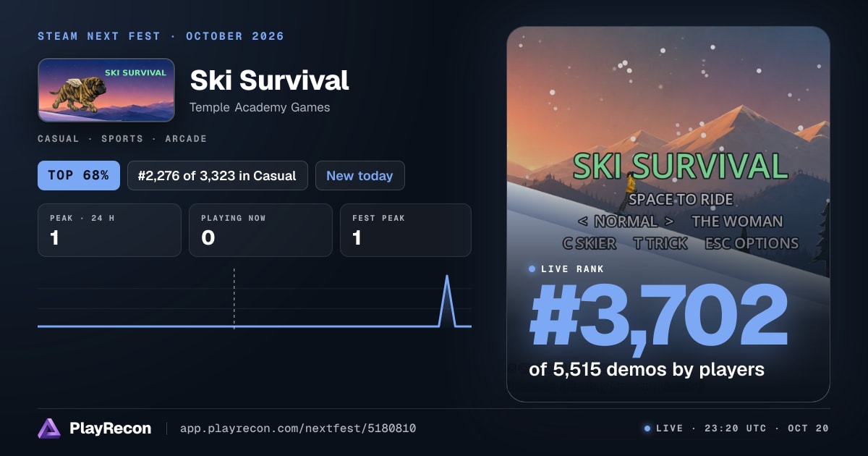Viewport: 868px width, 456px height.
Task: Click the dashed vertical marker in chart
Action: tap(234, 298)
